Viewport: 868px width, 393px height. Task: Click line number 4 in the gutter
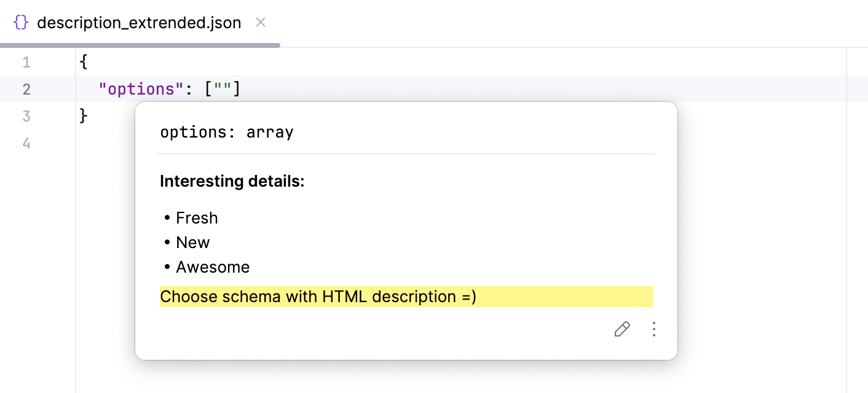coord(26,143)
